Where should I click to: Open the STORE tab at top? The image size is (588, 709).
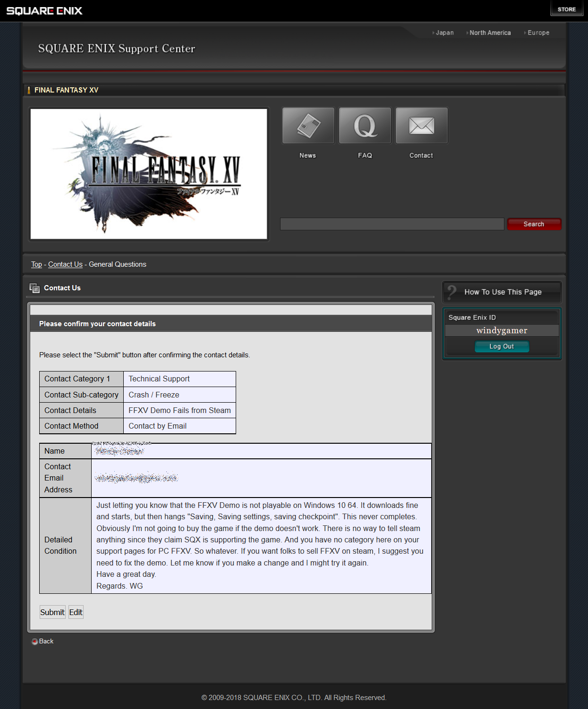[566, 9]
